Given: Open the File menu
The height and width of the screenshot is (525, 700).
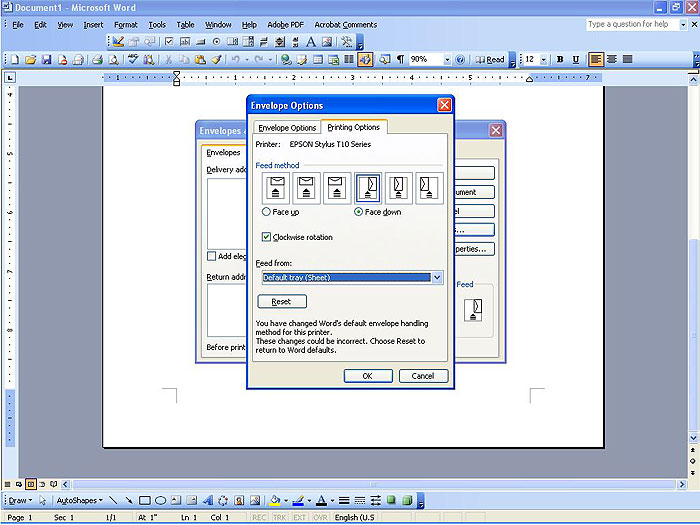Looking at the screenshot, I should tap(18, 25).
